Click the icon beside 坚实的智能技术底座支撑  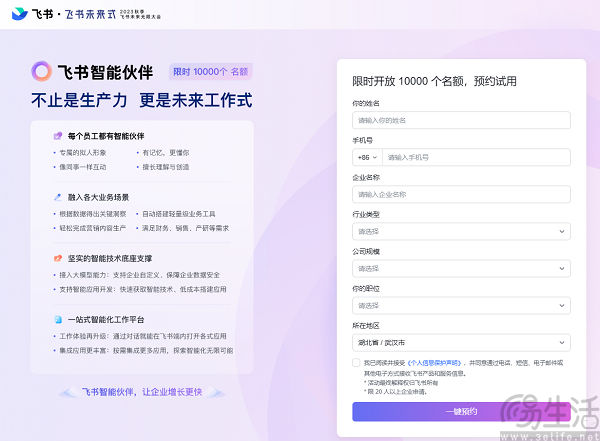coord(58,258)
